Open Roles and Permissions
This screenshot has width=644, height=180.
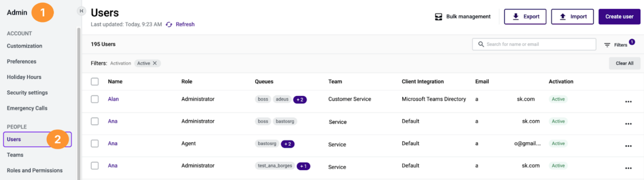(x=35, y=170)
